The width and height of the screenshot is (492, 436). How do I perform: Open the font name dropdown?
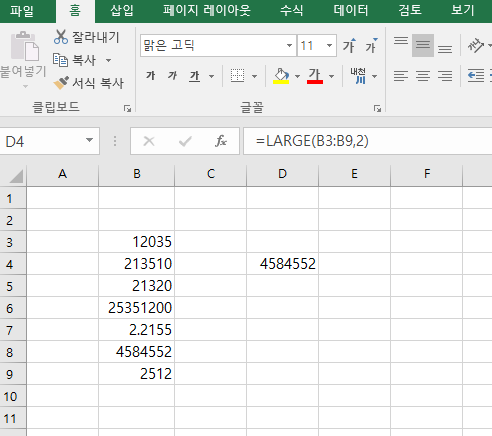(289, 45)
